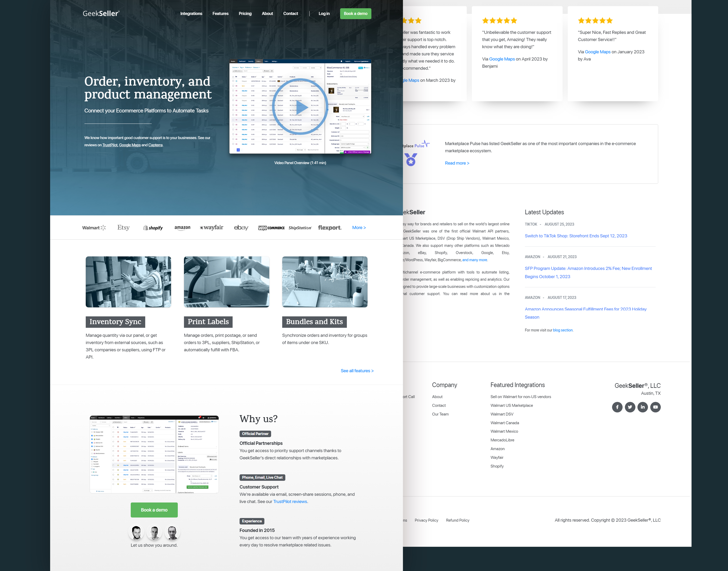Click the green Book a demo header button
Image resolution: width=728 pixels, height=571 pixels.
pyautogui.click(x=356, y=14)
